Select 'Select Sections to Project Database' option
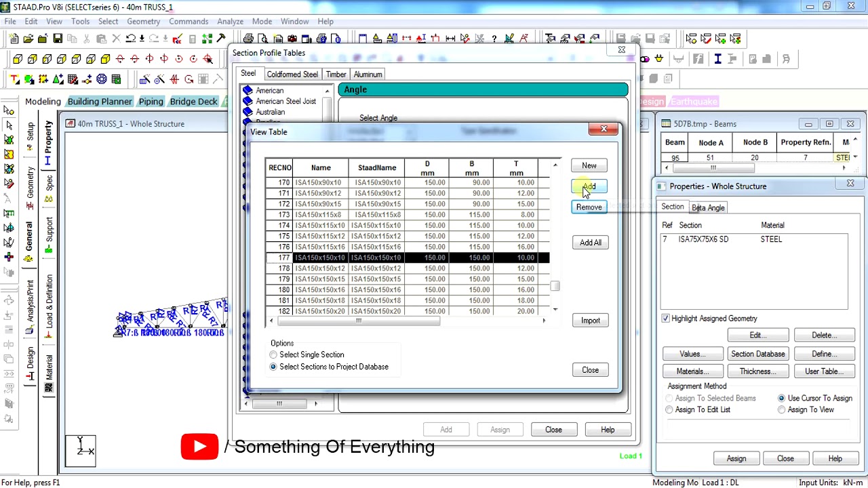Image resolution: width=868 pixels, height=488 pixels. pos(273,367)
